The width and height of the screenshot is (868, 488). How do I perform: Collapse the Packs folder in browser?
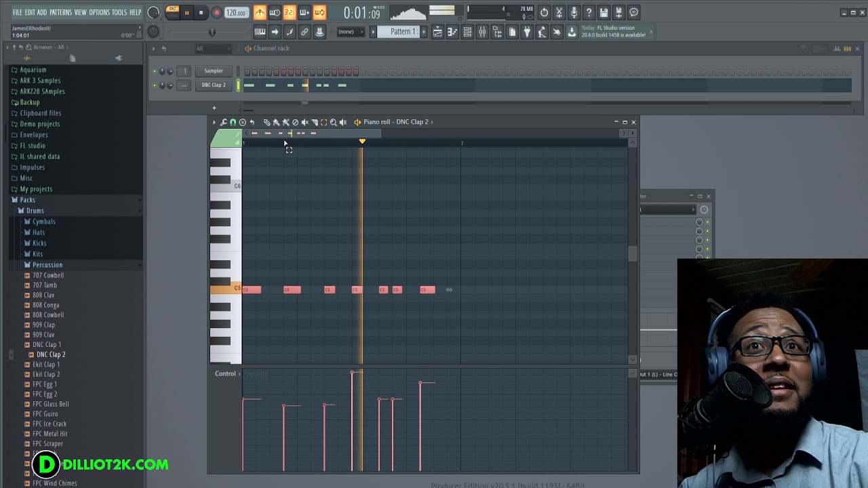point(27,200)
